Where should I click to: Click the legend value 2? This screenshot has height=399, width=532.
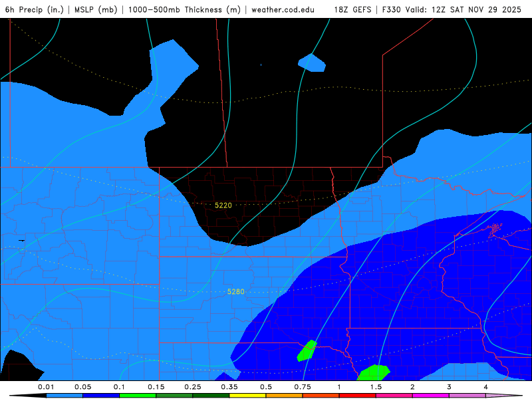412,387
